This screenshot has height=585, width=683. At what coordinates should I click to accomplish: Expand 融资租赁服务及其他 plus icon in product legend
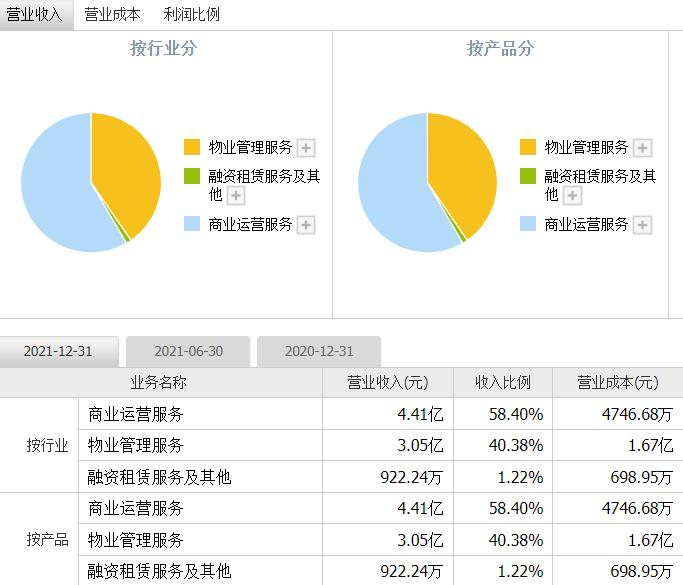pos(572,196)
